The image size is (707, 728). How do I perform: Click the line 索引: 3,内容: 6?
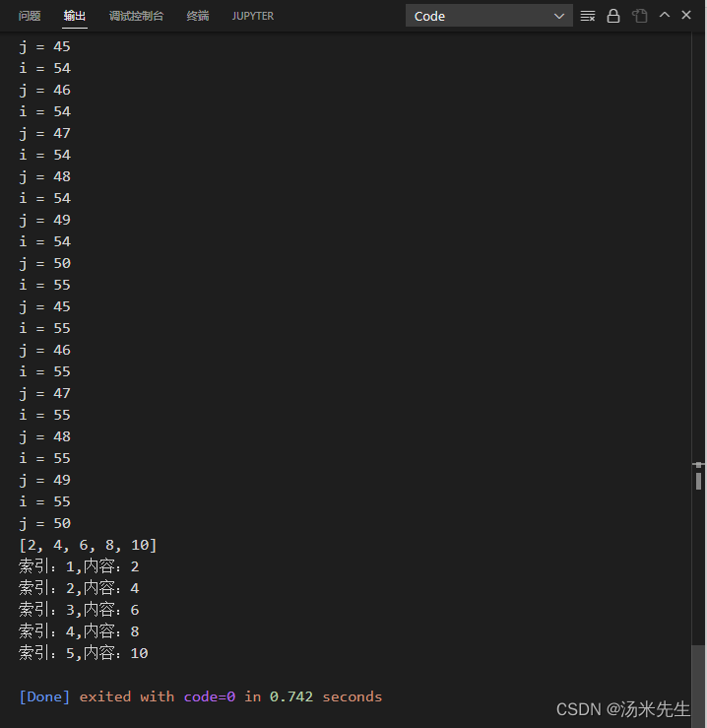[79, 610]
